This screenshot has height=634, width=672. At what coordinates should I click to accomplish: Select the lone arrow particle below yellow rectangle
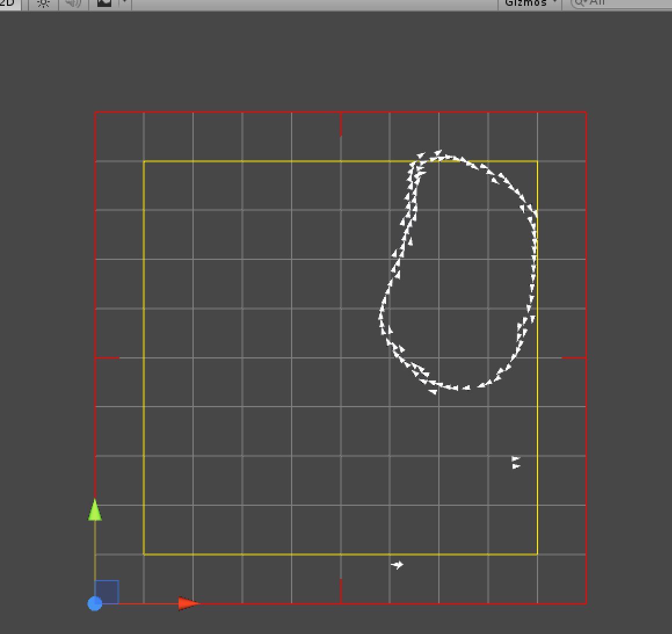tap(397, 565)
